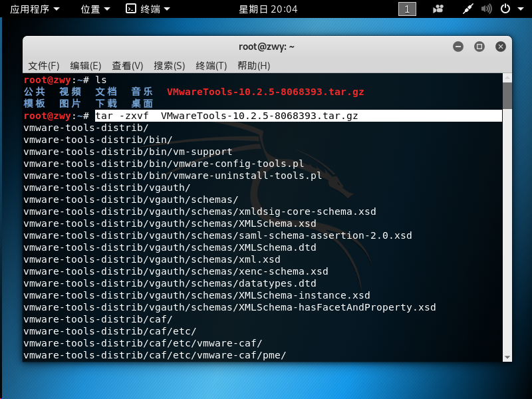
Task: Click the 公共 directory name
Action: coord(35,92)
